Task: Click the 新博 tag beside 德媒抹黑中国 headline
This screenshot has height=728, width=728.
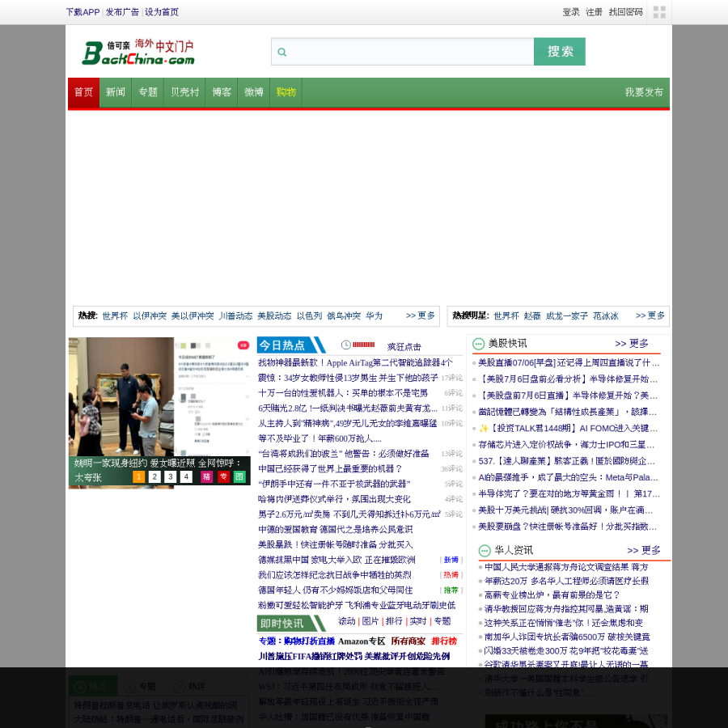Action: 451,560
